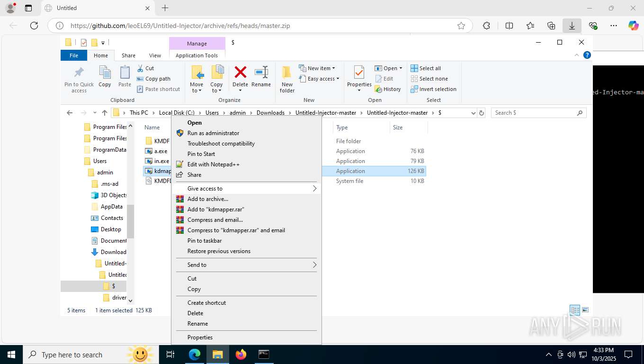Click Copy path in the ribbon

[153, 79]
